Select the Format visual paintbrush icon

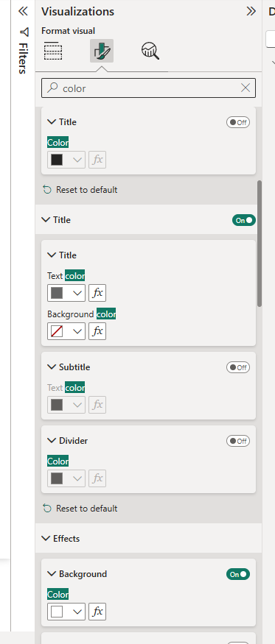(102, 51)
